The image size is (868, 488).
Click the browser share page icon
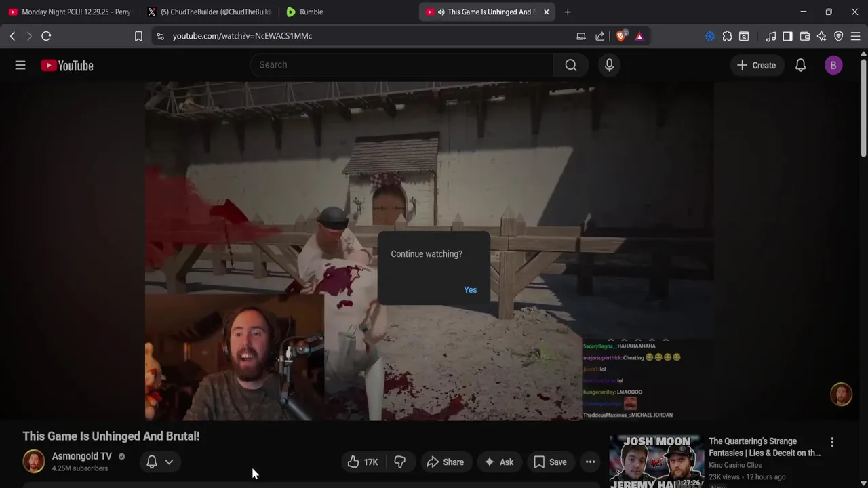tap(600, 36)
